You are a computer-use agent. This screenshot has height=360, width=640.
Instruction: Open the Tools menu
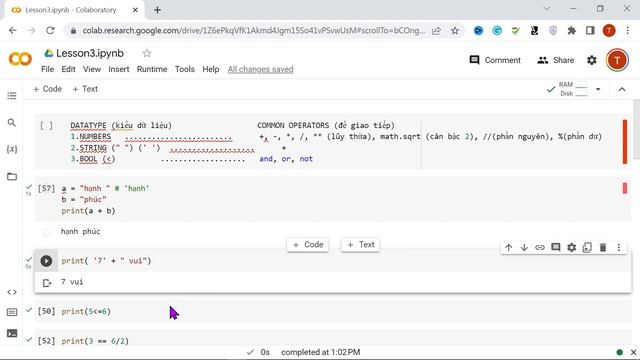click(184, 69)
